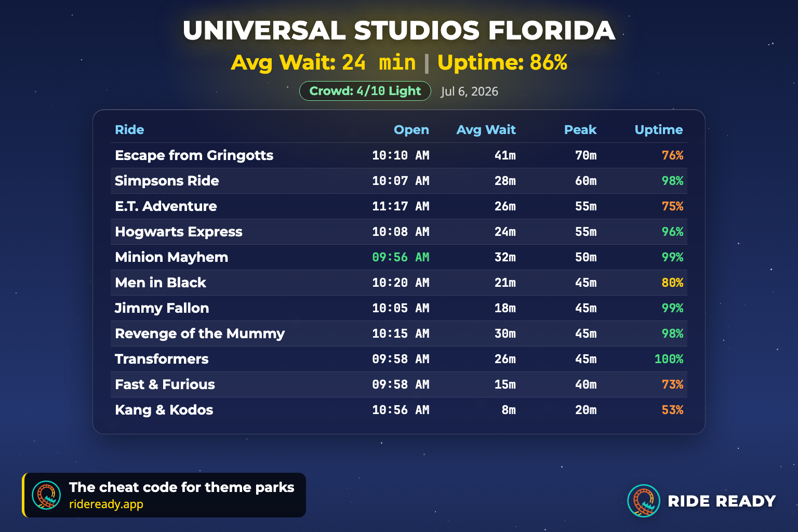Click the date "Jul 6, 2026"
The image size is (798, 532).
tap(470, 91)
